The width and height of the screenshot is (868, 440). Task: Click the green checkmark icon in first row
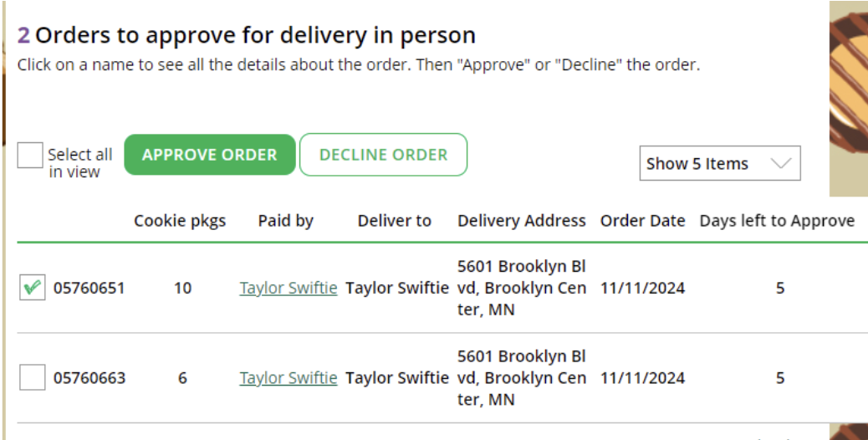click(x=32, y=287)
